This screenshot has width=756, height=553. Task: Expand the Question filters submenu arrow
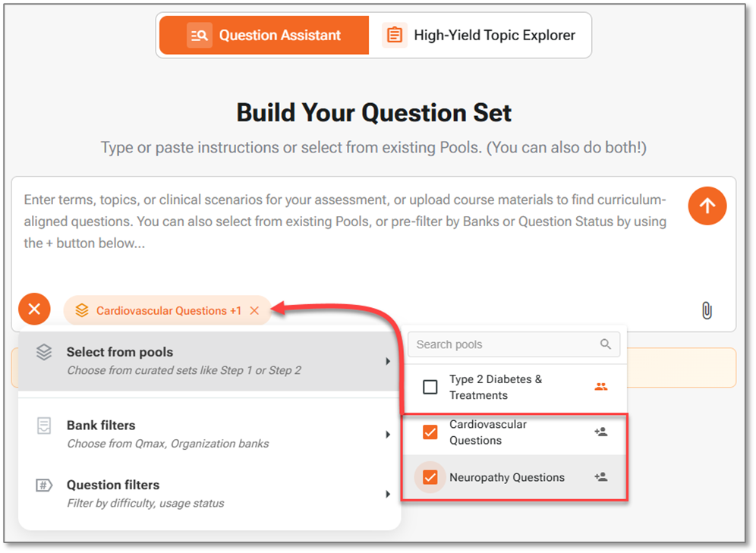click(388, 494)
